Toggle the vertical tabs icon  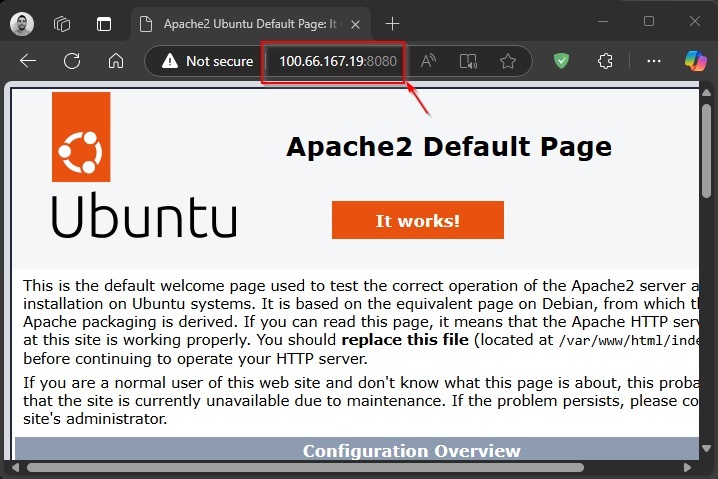[x=104, y=24]
